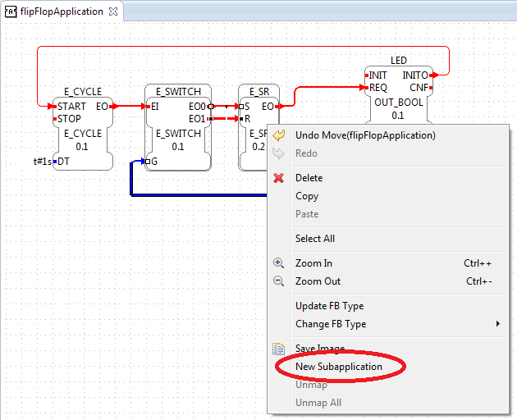Click the Undo Move arrow icon
Viewport: 517px width, 420px height.
pyautogui.click(x=279, y=135)
